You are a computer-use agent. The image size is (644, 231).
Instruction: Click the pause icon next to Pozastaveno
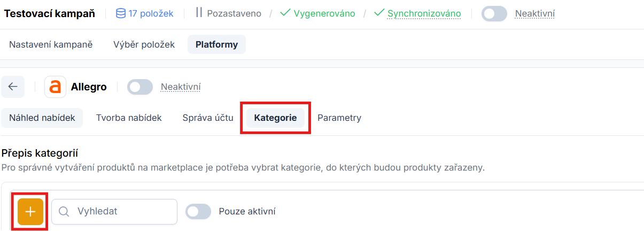(x=199, y=13)
